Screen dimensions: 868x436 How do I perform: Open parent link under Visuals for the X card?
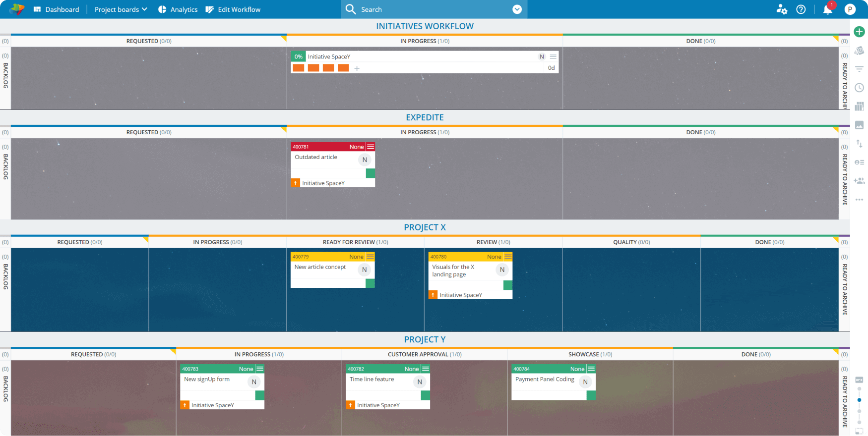(x=460, y=295)
